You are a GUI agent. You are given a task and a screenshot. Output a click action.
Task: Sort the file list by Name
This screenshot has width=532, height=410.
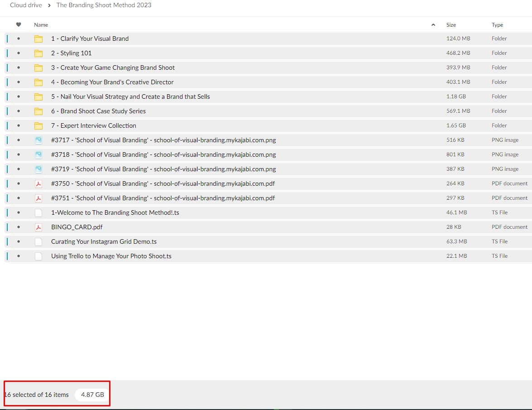(41, 25)
